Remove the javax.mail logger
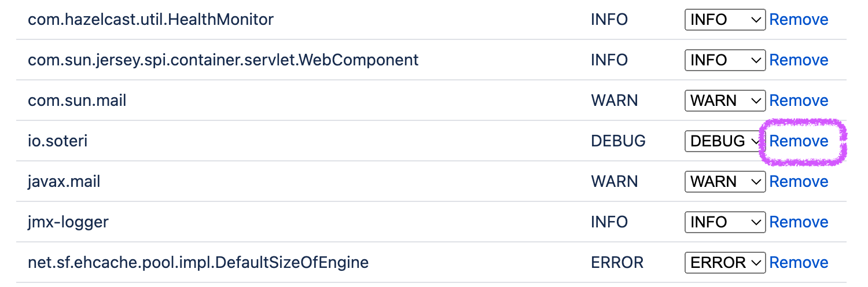 point(799,182)
